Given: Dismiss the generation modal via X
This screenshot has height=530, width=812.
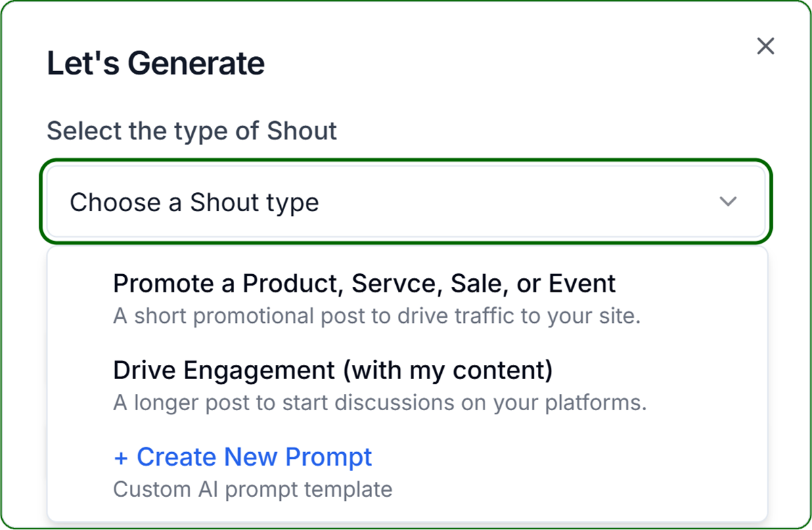Looking at the screenshot, I should coord(765,46).
